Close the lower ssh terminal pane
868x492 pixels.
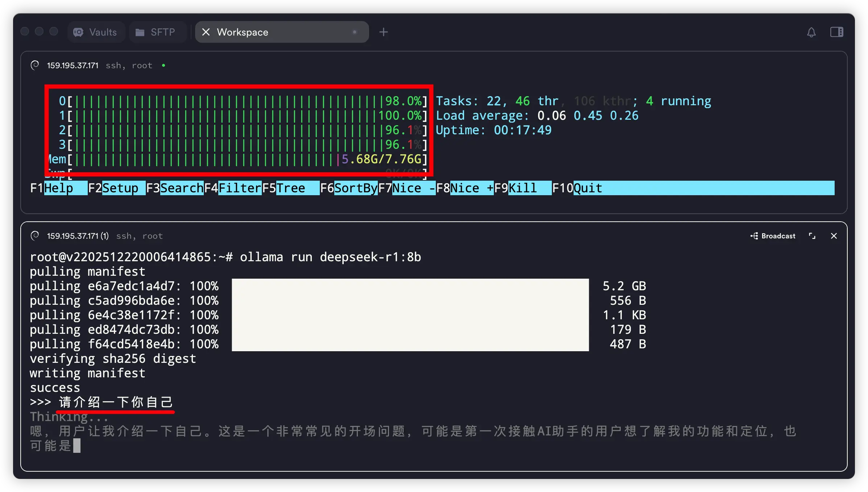[x=834, y=236]
